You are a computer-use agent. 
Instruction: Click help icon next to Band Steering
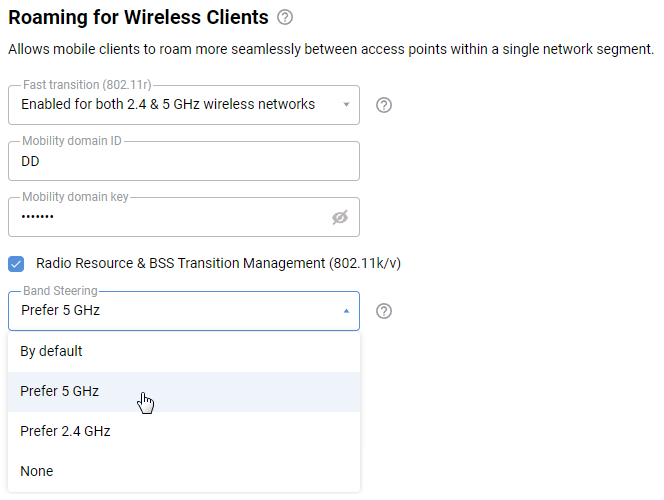click(384, 311)
